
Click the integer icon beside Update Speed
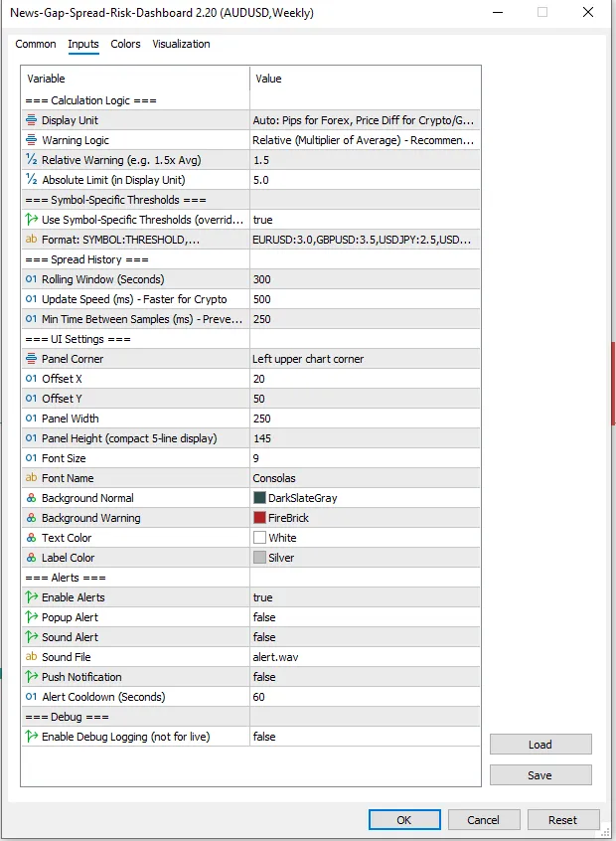coord(31,299)
